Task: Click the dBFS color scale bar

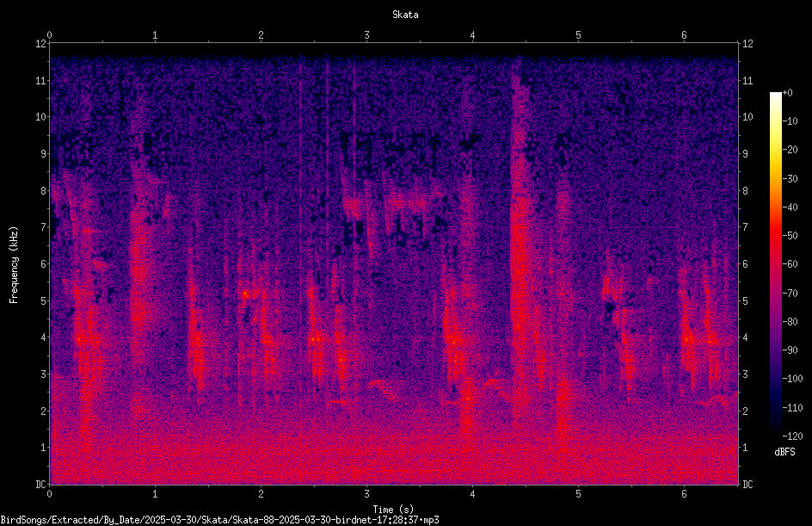Action: (775, 264)
